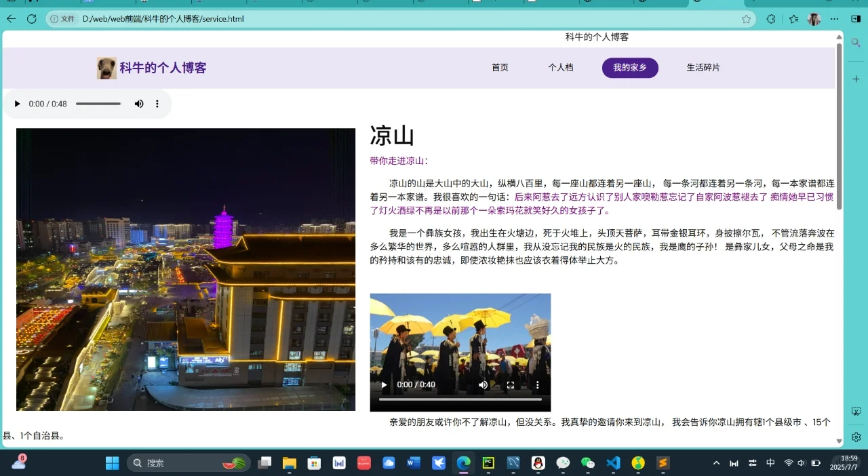Mute the embedded video's volume icon

(484, 384)
